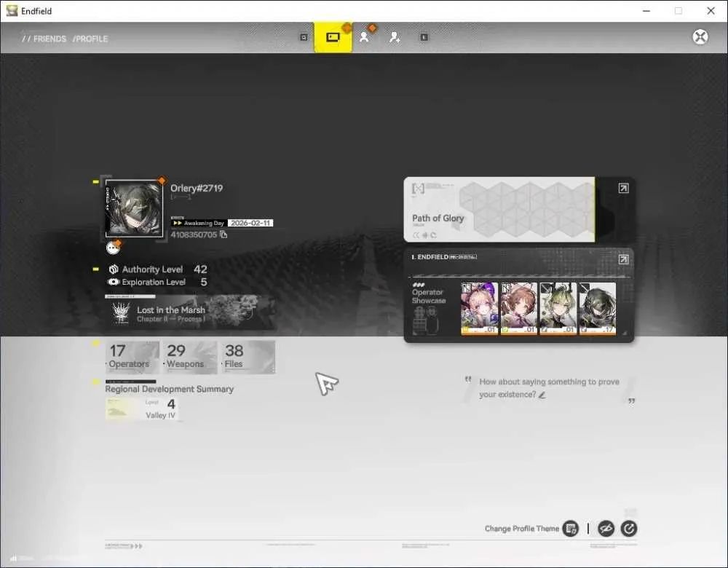728x568 pixels.
Task: Open the speech bubble icon below avatar
Action: click(x=113, y=248)
